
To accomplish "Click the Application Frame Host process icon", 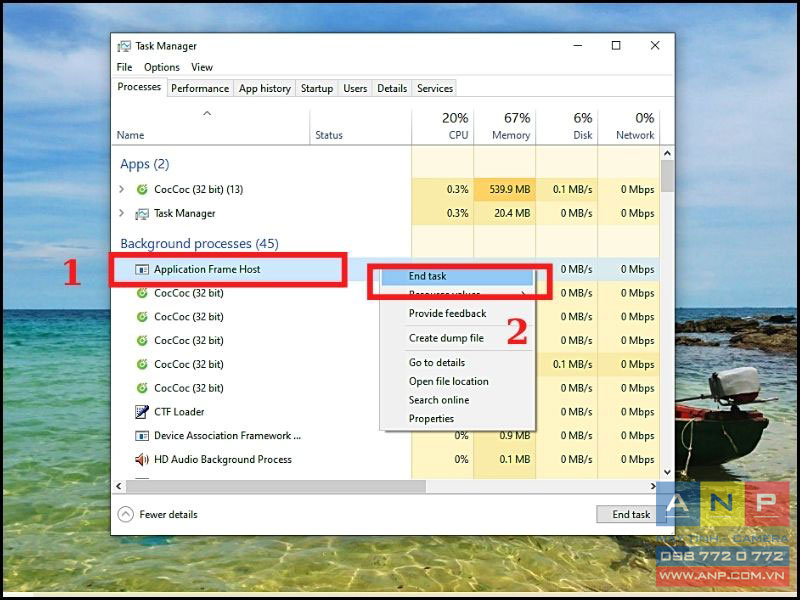I will (142, 269).
